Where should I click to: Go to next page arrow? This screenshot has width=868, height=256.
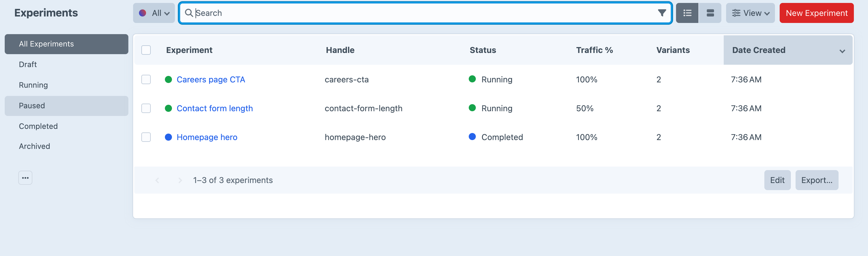(180, 180)
